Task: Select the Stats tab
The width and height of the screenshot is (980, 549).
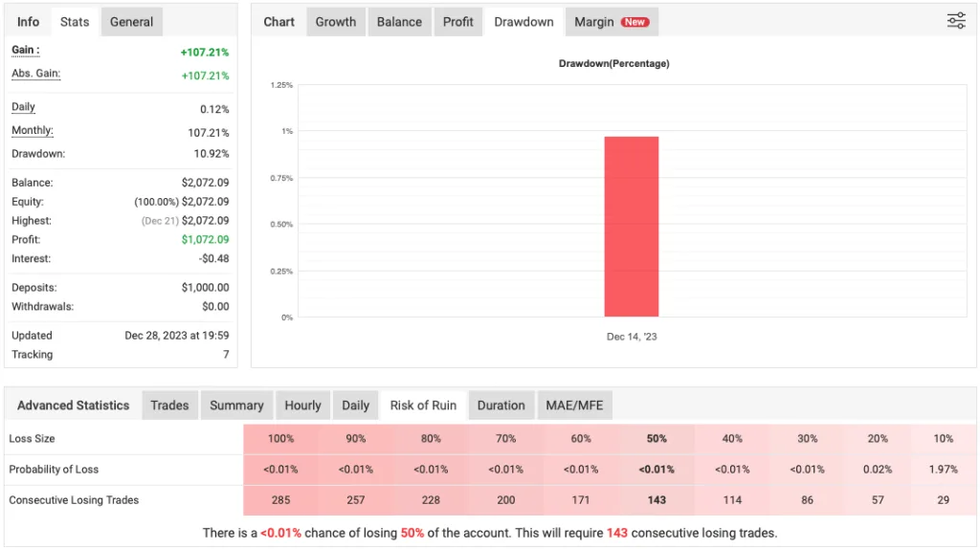Action: coord(75,22)
